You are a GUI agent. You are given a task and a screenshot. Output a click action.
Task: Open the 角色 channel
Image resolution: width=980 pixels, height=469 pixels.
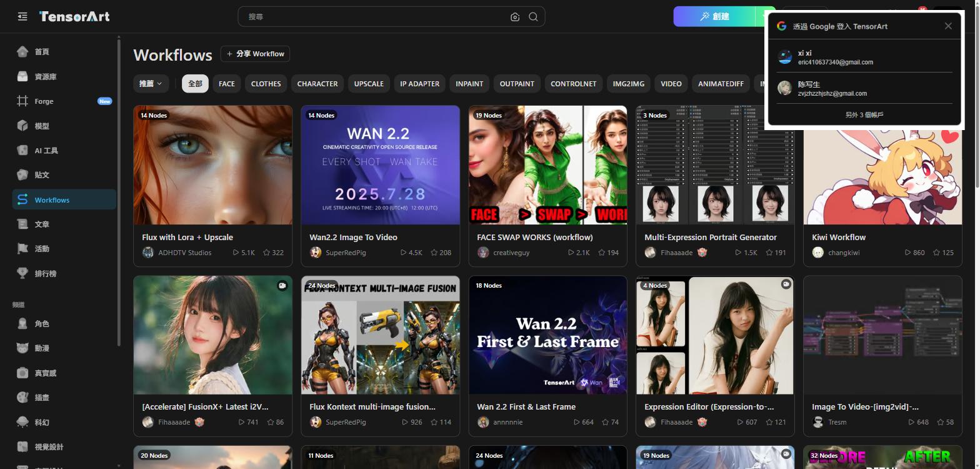(x=64, y=324)
